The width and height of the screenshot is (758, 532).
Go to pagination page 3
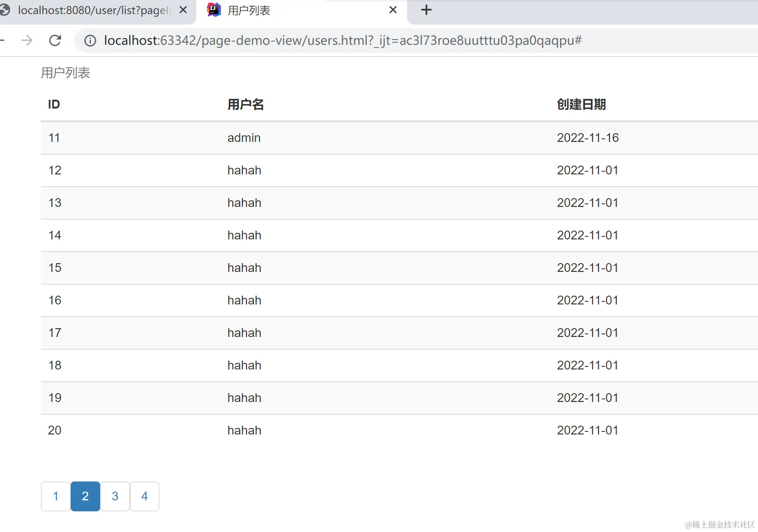click(x=115, y=496)
